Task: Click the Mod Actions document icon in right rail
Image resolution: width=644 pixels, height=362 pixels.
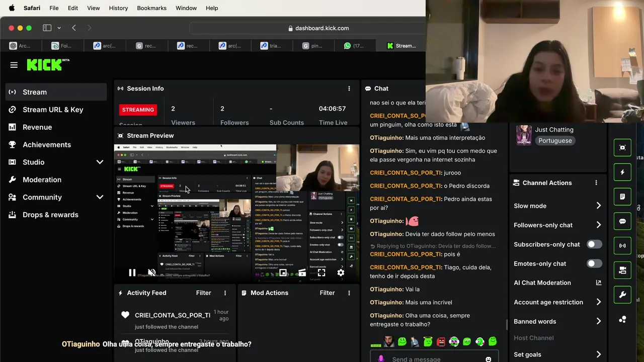Action: [622, 197]
